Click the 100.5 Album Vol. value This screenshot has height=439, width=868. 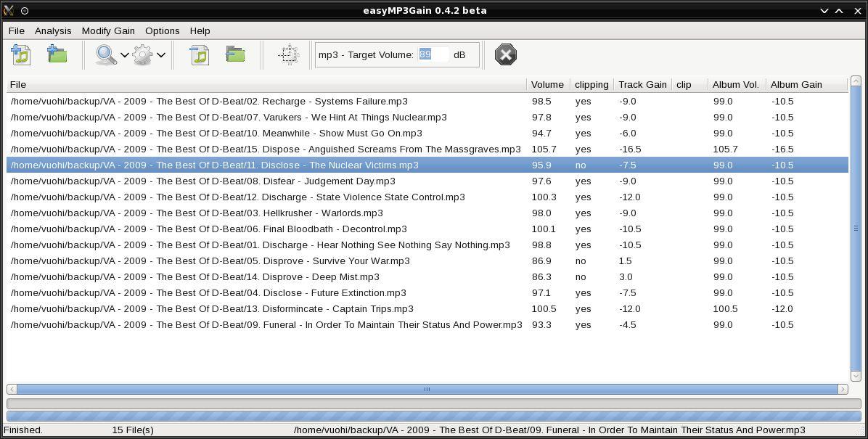coord(725,309)
